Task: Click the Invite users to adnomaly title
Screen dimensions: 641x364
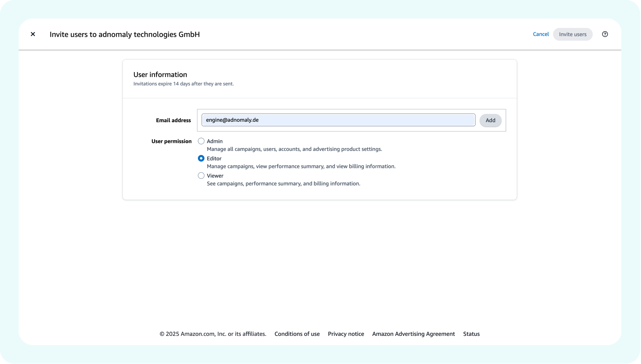Action: coord(125,34)
